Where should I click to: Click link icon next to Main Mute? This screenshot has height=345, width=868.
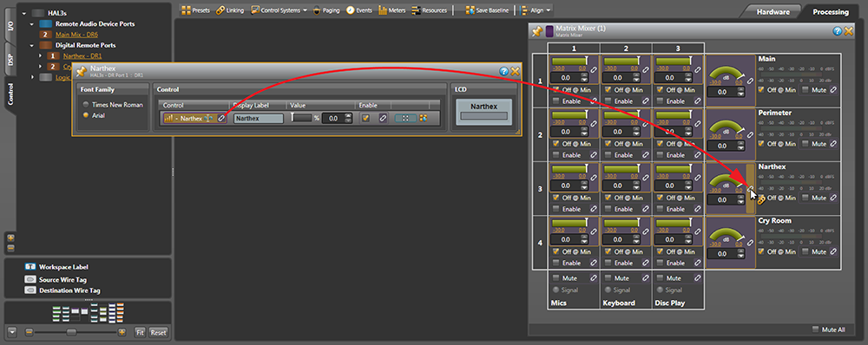pos(832,89)
